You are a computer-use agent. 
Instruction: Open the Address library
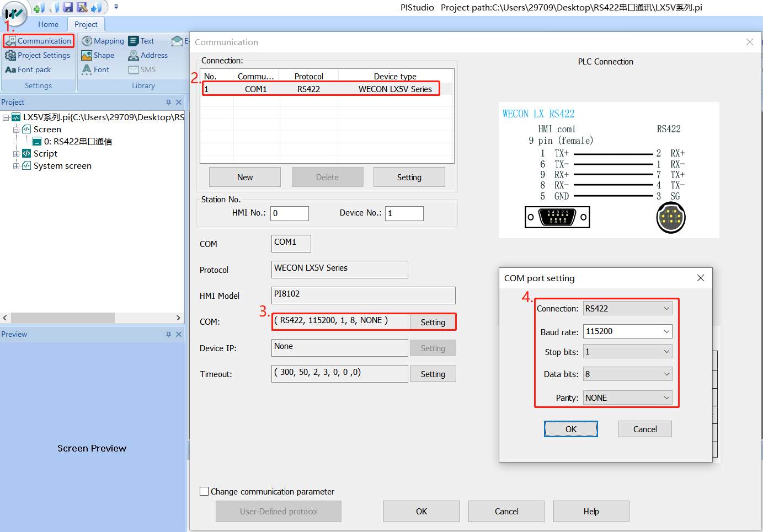click(x=148, y=56)
